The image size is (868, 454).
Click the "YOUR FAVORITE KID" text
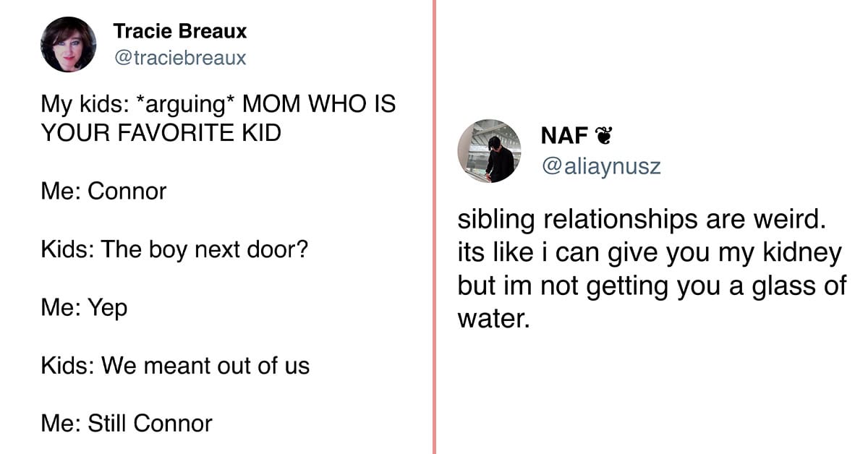(161, 134)
